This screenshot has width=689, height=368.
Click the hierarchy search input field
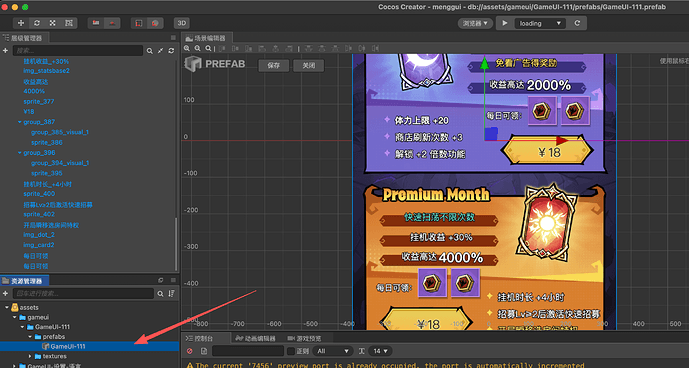[x=77, y=51]
